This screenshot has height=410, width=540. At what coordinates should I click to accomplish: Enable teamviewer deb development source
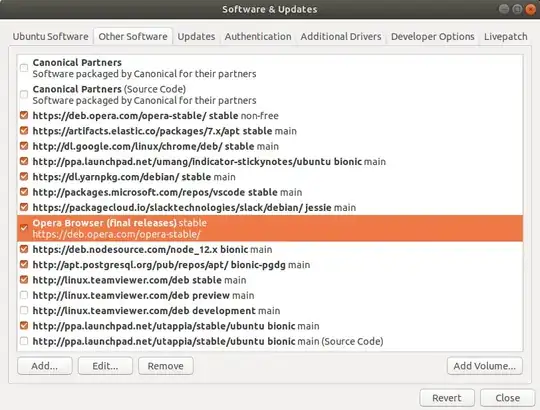pos(24,311)
